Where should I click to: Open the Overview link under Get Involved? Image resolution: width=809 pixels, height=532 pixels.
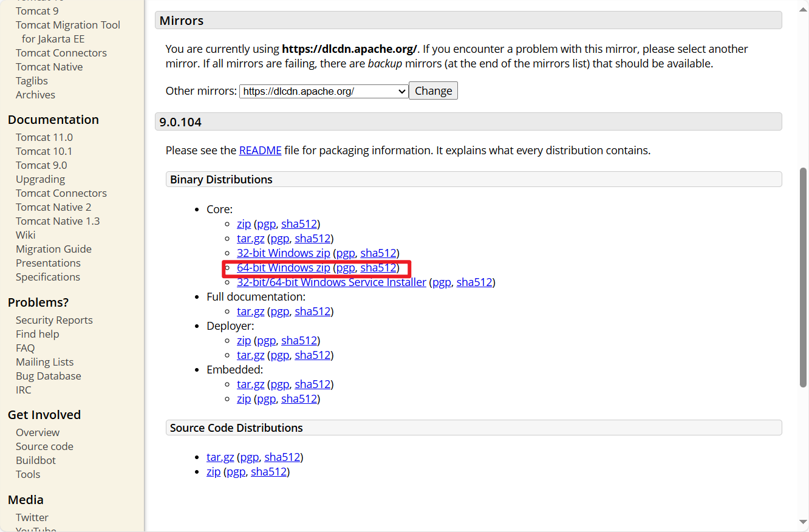click(38, 432)
